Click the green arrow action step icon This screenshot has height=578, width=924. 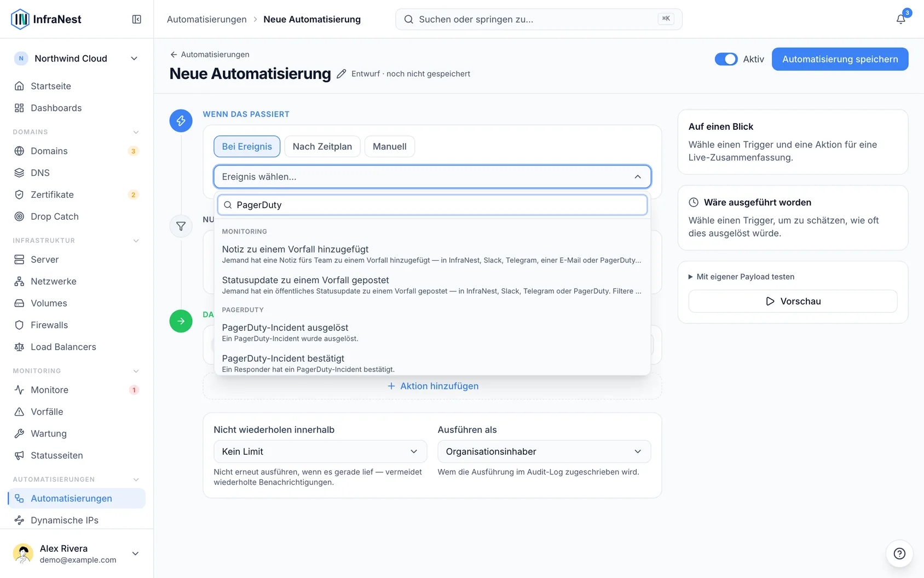(x=181, y=321)
